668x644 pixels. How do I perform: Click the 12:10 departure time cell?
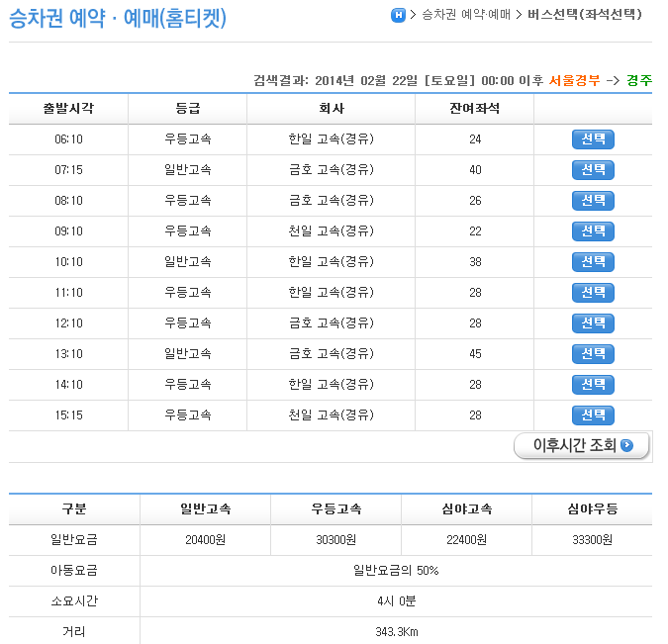(x=68, y=323)
